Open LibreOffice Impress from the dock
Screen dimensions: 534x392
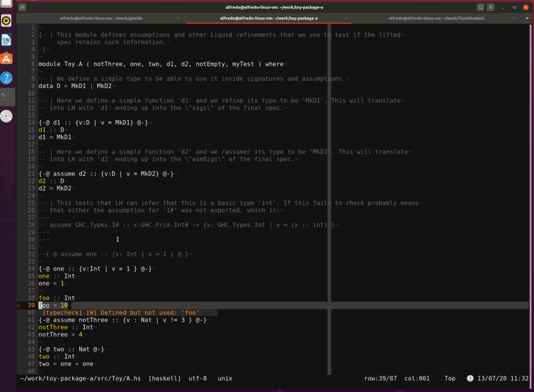(x=7, y=40)
